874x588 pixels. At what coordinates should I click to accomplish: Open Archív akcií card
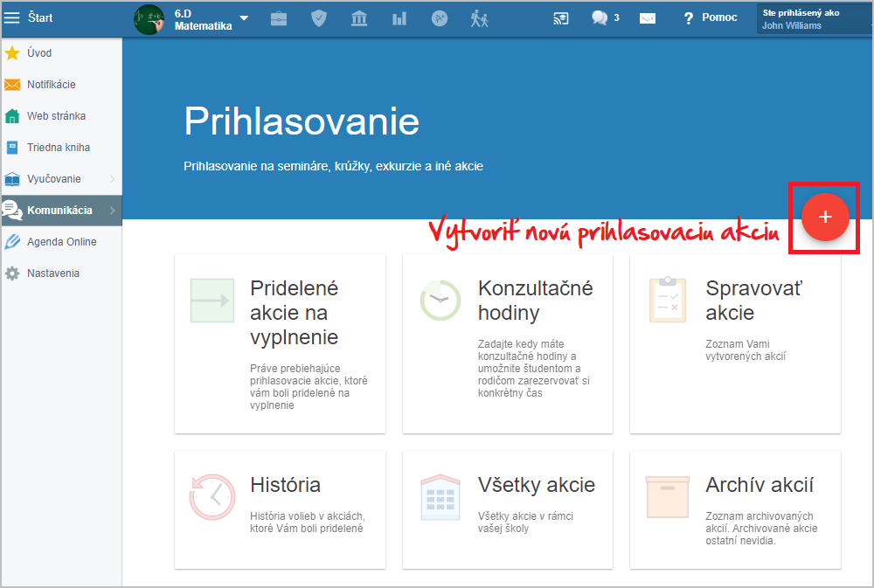(735, 510)
